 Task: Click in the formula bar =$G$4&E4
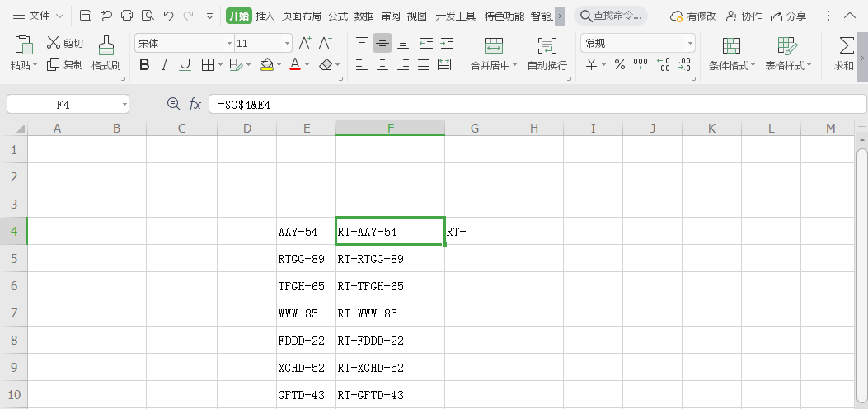537,104
